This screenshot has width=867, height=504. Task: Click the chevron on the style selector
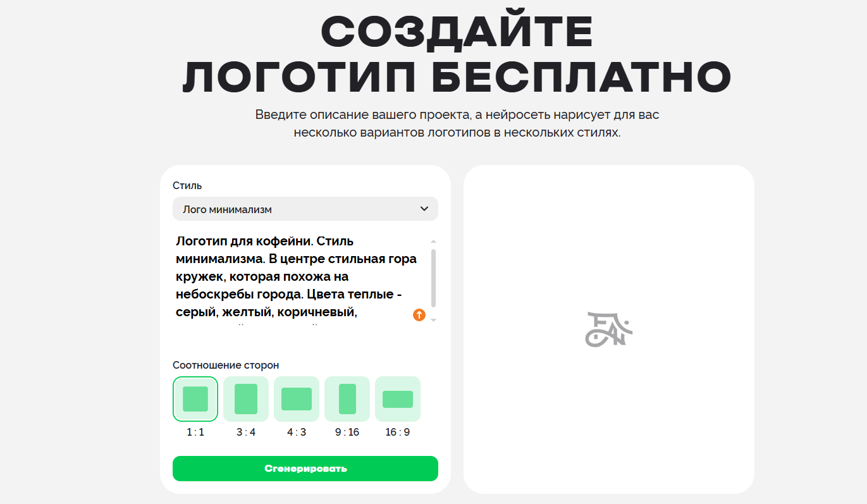424,209
